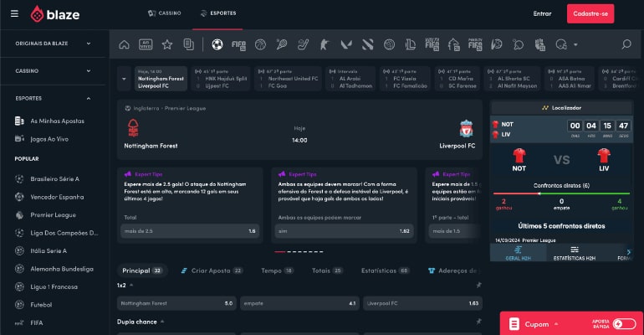Select the Estatísticas tab
The width and height of the screenshot is (644, 335).
(386, 271)
